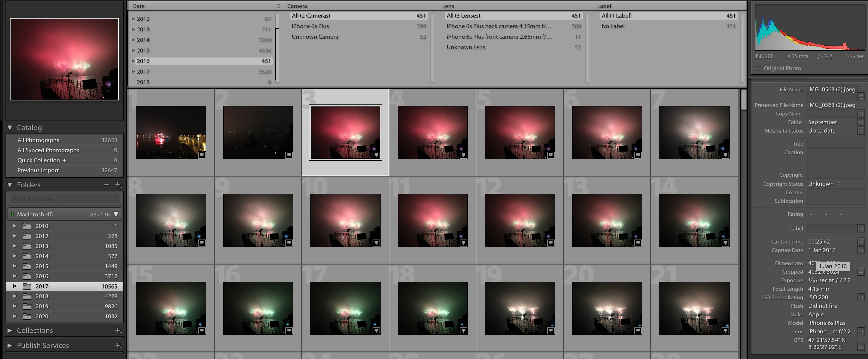Screen dimensions: 868x359
Task: Click the action icon next to Capture Time
Action: click(861, 242)
